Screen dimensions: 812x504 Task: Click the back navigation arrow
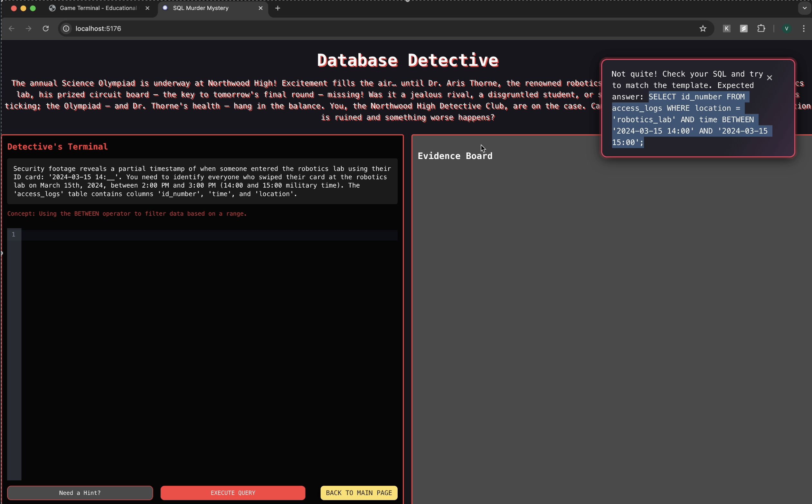tap(11, 29)
